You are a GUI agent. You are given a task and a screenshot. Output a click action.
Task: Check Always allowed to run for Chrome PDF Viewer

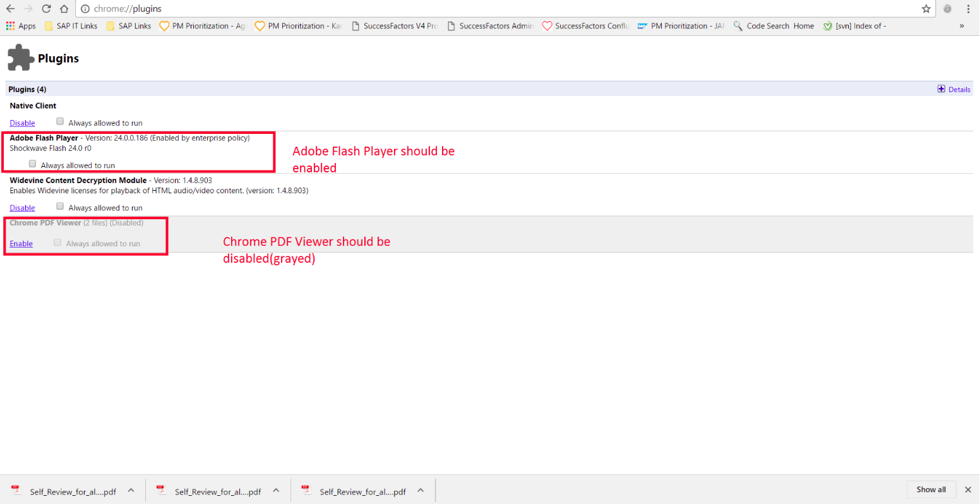tap(57, 242)
